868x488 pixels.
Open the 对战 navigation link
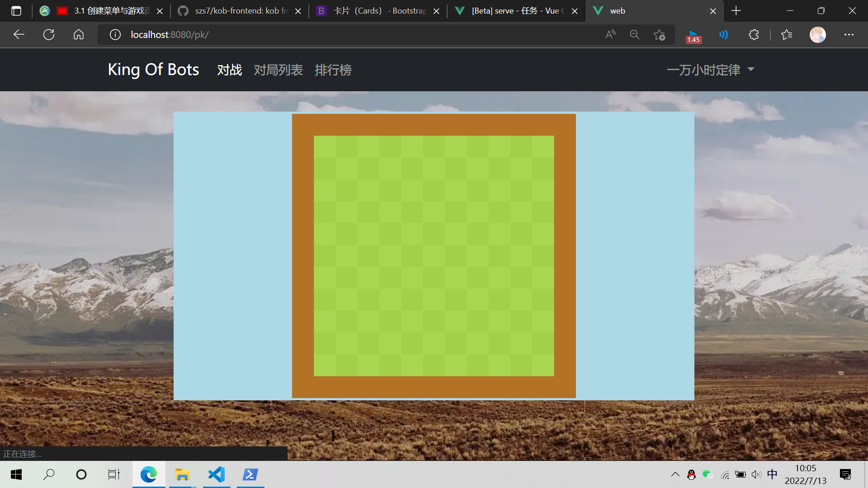click(230, 70)
